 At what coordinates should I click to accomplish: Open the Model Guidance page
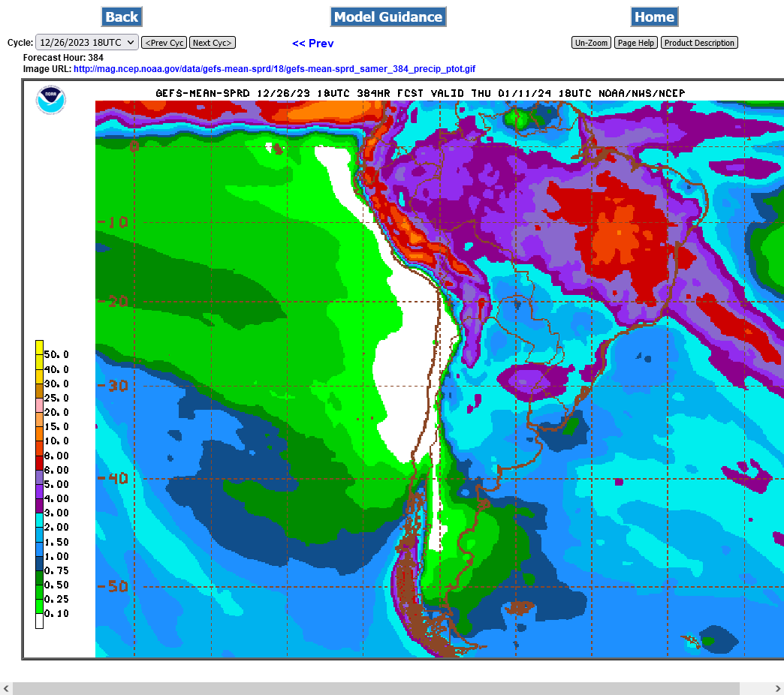point(387,17)
